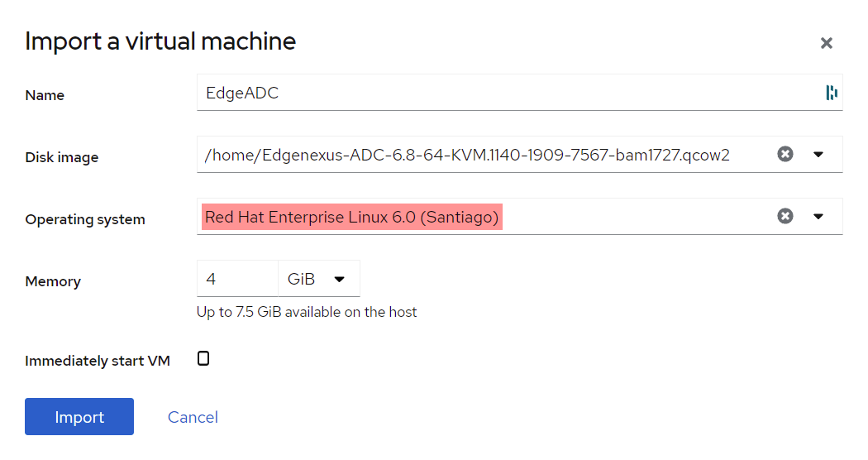Clear the Operating system selection
Screen dimensions: 868x460
pos(785,216)
